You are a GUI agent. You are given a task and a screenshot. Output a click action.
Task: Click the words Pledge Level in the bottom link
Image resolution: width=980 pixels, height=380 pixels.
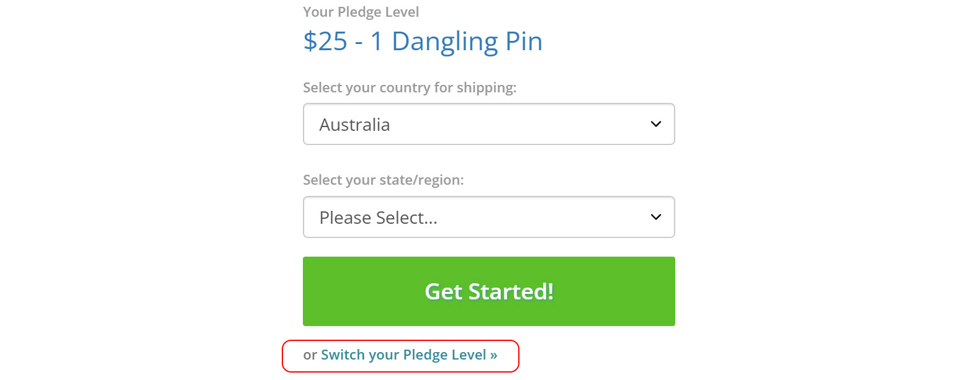point(444,355)
